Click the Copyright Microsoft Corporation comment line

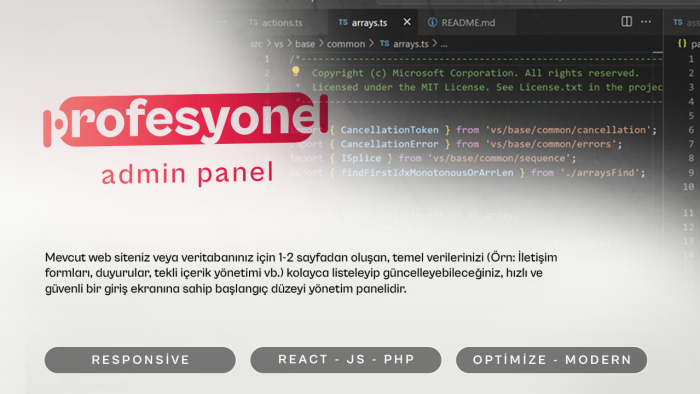pyautogui.click(x=475, y=73)
